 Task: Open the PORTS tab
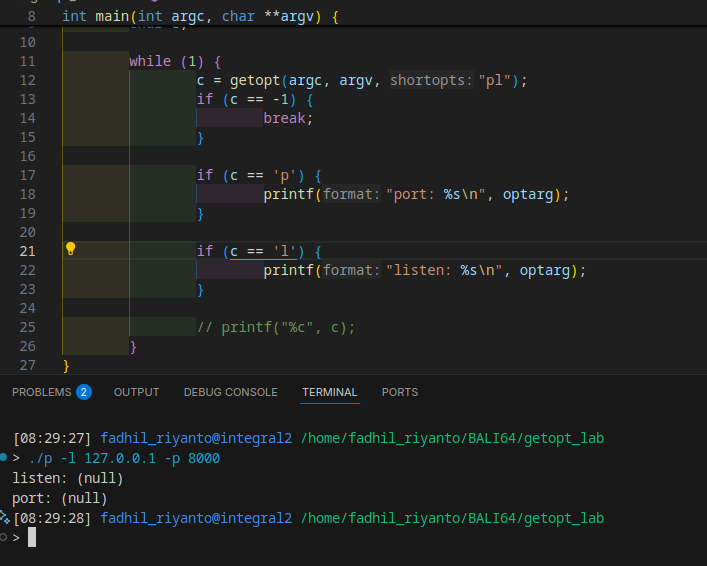coord(400,392)
